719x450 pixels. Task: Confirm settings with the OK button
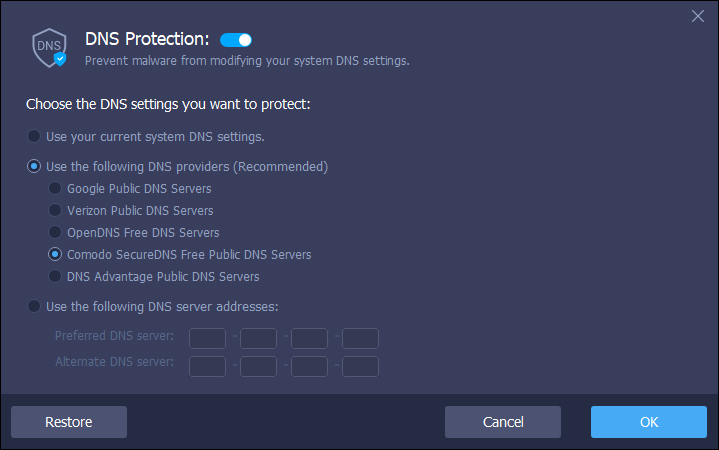point(648,422)
